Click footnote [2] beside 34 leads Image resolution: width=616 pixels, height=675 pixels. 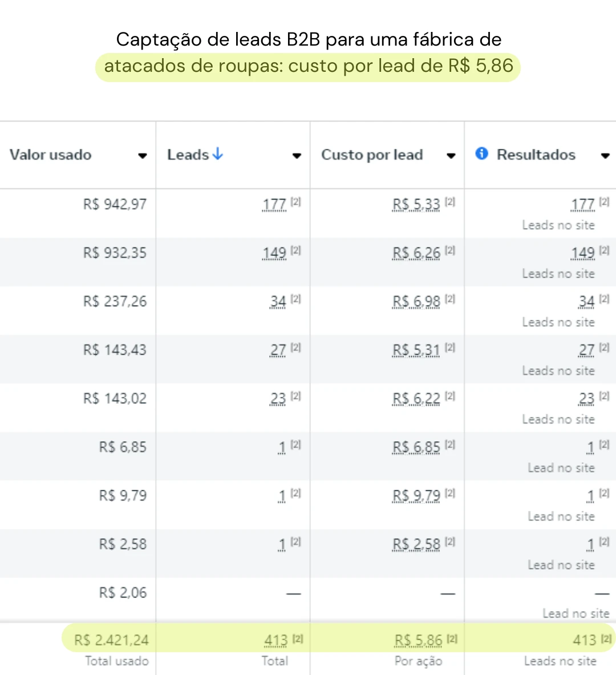tap(295, 298)
